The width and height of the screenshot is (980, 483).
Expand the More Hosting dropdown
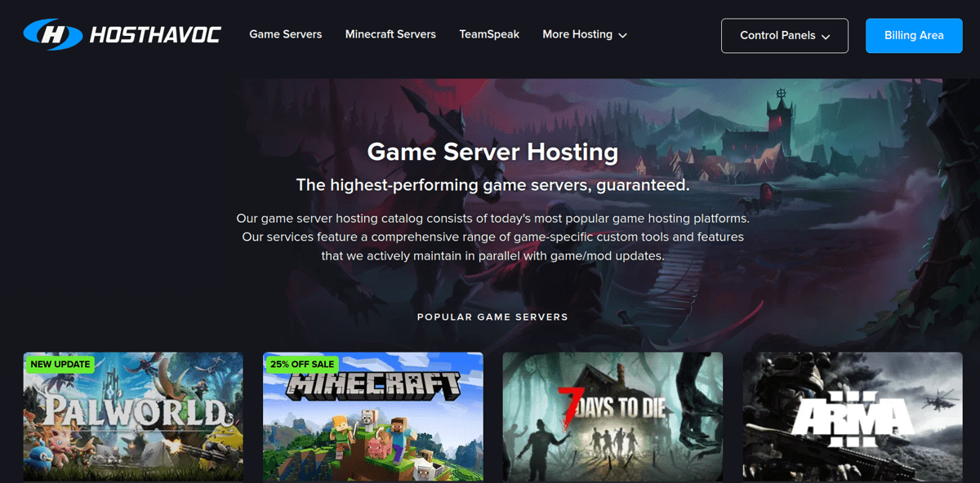point(585,34)
